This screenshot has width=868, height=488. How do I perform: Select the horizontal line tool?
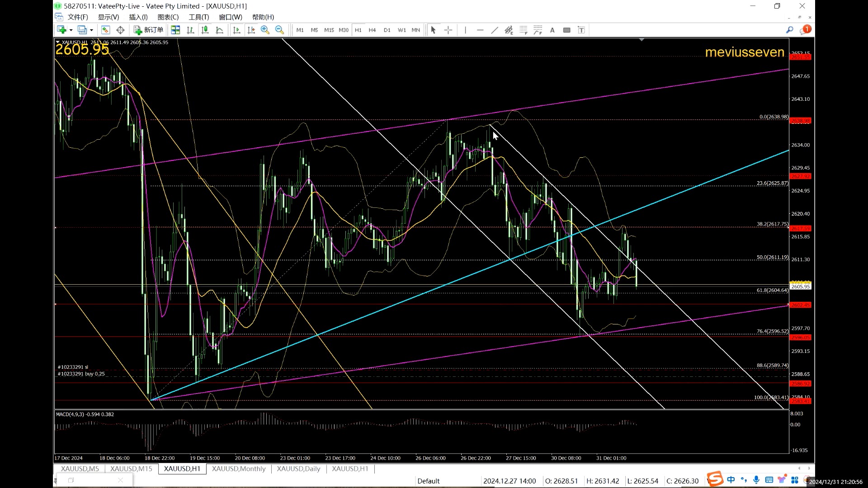(x=480, y=30)
